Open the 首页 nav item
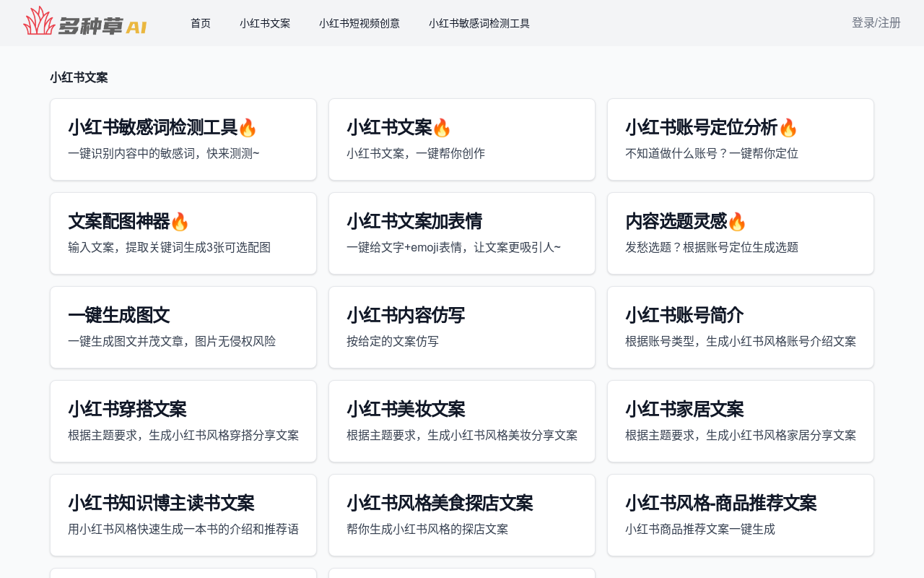 point(201,23)
